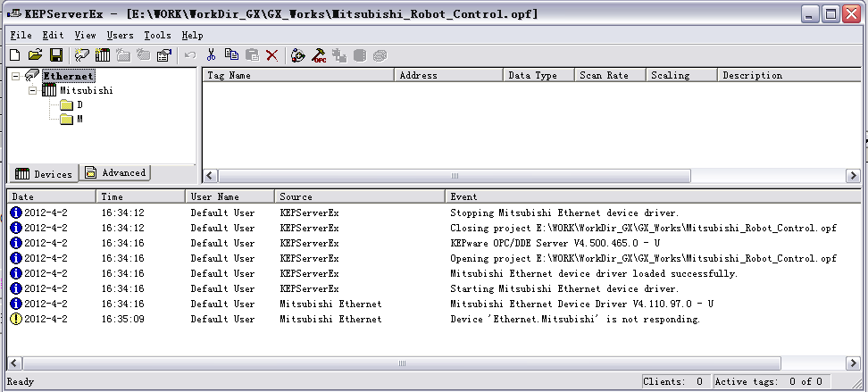Click the Open Project folder icon
This screenshot has height=392, width=868.
tap(35, 55)
